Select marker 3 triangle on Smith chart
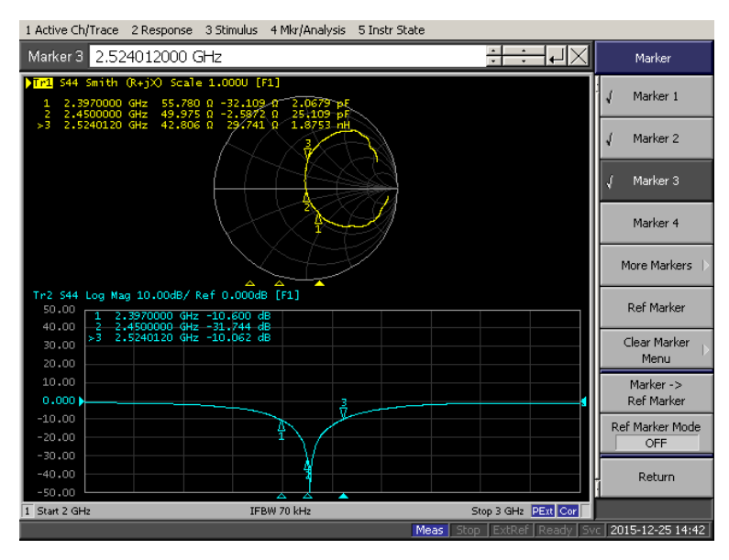Viewport: 729px width, 560px height. (307, 153)
